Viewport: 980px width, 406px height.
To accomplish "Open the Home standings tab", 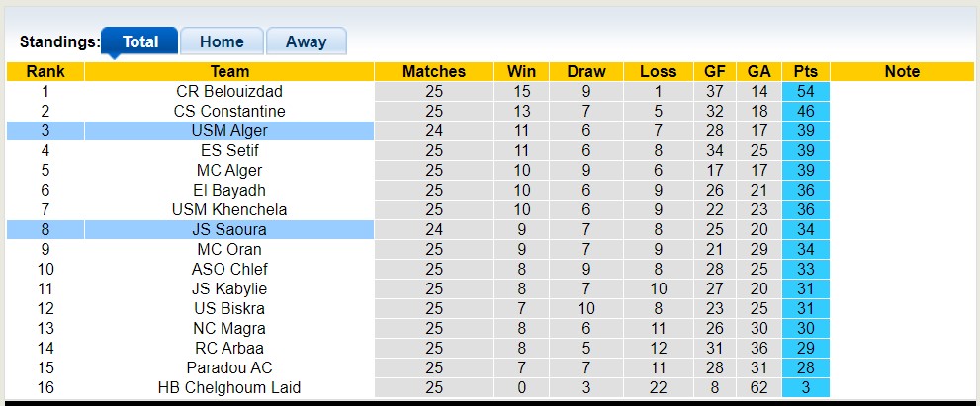I will click(222, 41).
